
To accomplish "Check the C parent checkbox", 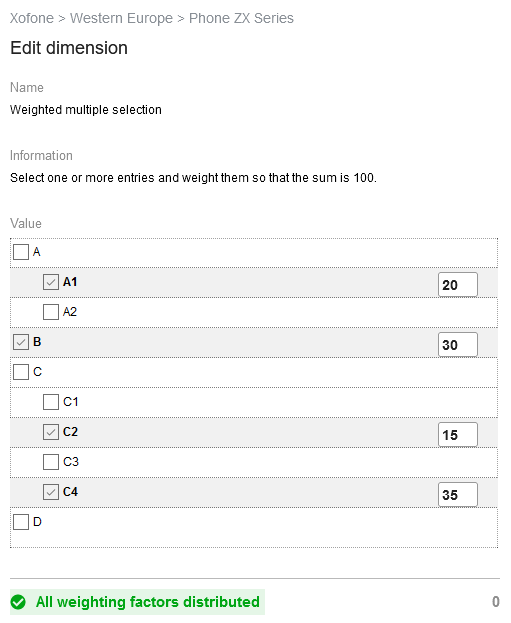I will (21, 372).
